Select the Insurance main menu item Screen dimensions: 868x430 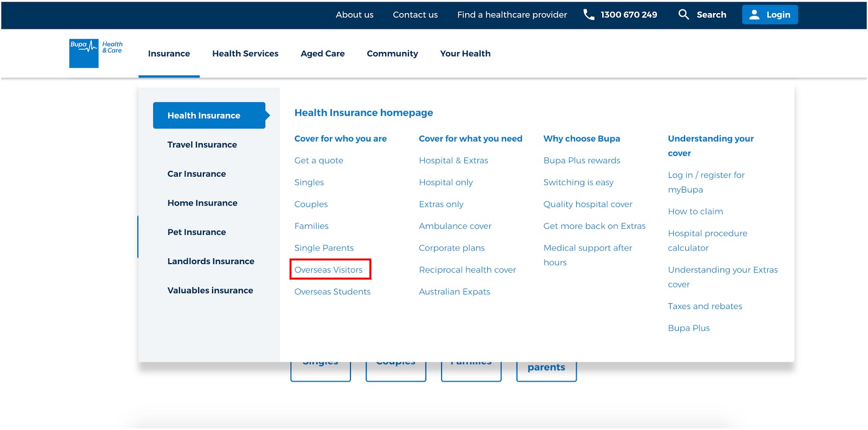[169, 54]
